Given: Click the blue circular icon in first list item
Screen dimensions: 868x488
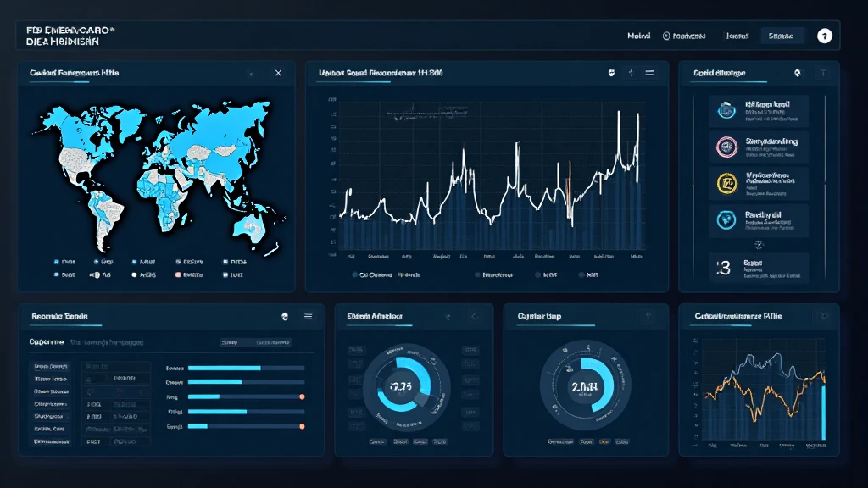Looking at the screenshot, I should 726,109.
